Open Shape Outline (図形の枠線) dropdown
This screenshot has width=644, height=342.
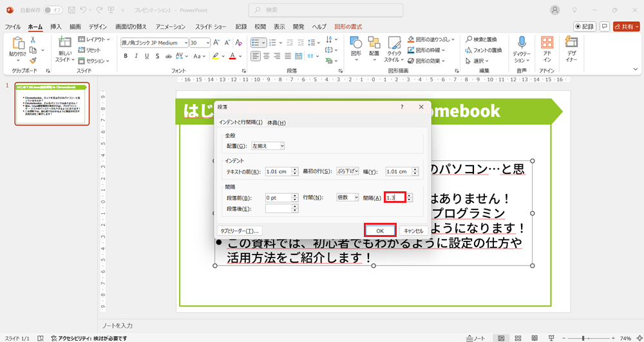pyautogui.click(x=428, y=50)
